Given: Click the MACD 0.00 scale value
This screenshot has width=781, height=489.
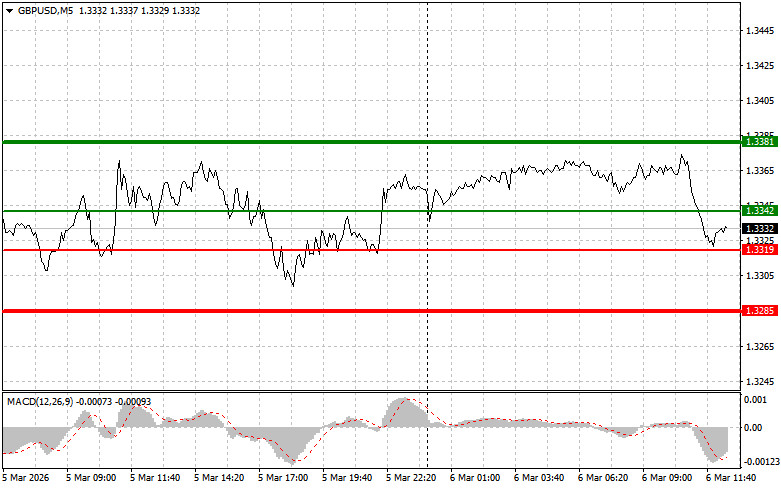Looking at the screenshot, I should 754,427.
